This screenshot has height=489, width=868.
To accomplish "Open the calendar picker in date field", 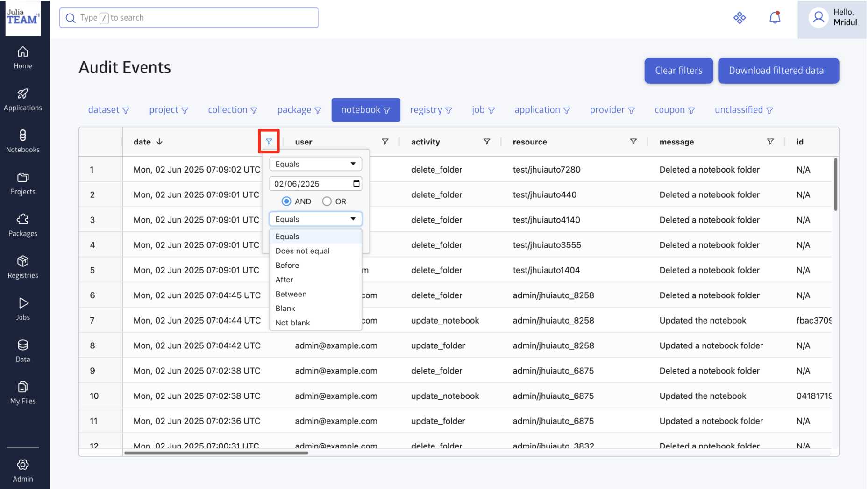I will 356,183.
